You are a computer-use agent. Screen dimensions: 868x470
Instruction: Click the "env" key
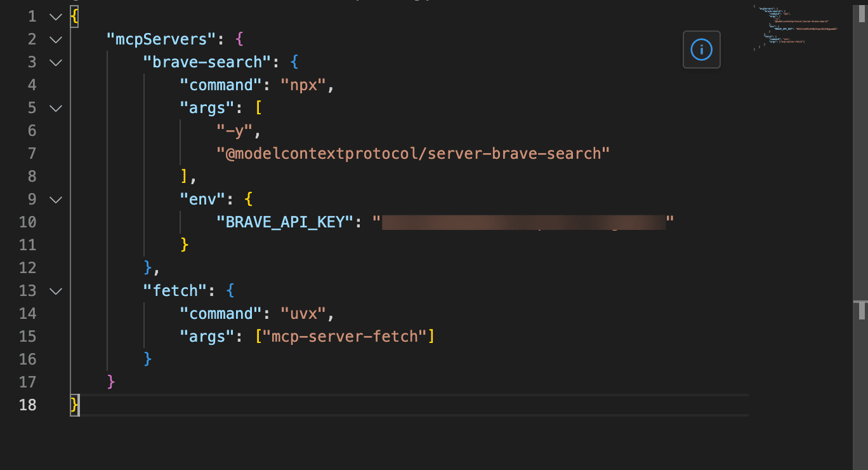203,199
